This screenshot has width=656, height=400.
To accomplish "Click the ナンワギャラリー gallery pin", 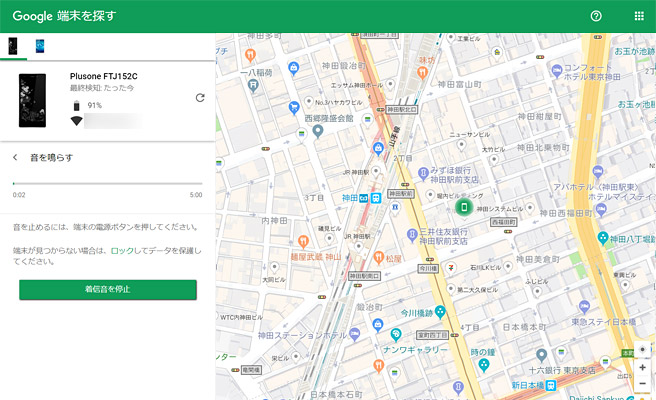I will [x=396, y=334].
